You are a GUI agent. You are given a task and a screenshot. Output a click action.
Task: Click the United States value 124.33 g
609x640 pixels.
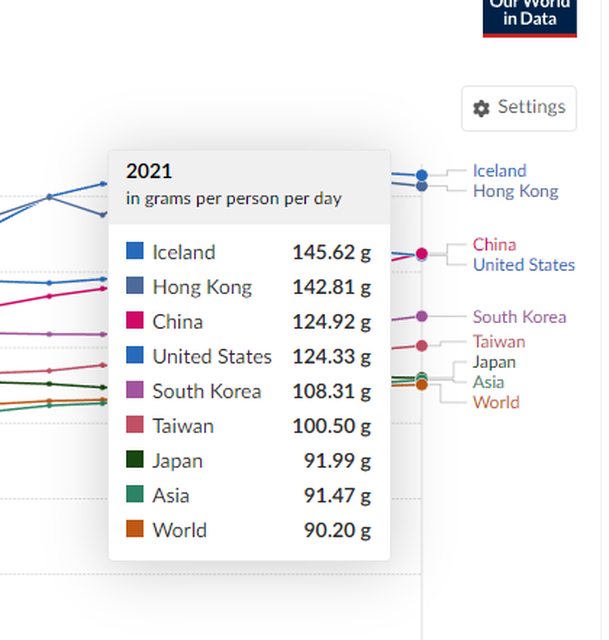(331, 356)
